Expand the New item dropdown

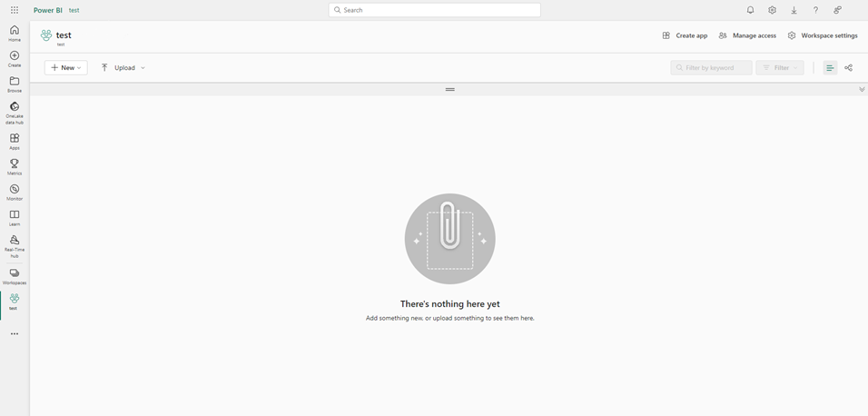pyautogui.click(x=66, y=68)
